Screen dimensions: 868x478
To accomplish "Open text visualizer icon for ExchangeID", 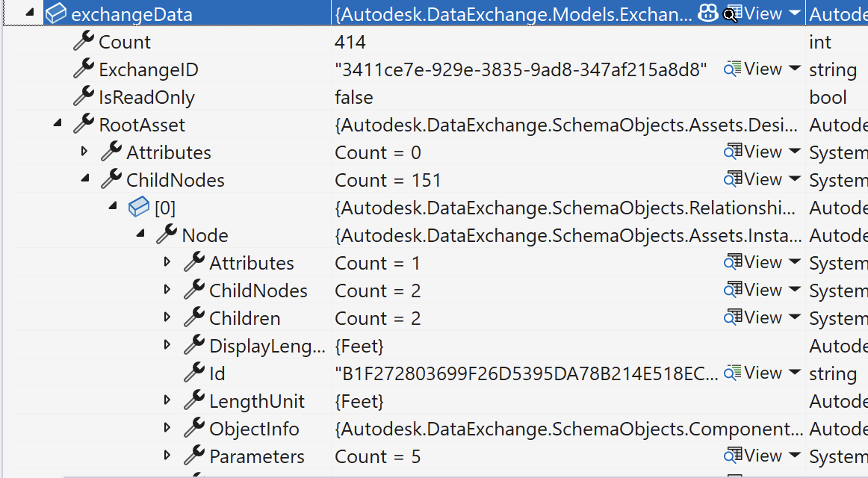I will (732, 69).
